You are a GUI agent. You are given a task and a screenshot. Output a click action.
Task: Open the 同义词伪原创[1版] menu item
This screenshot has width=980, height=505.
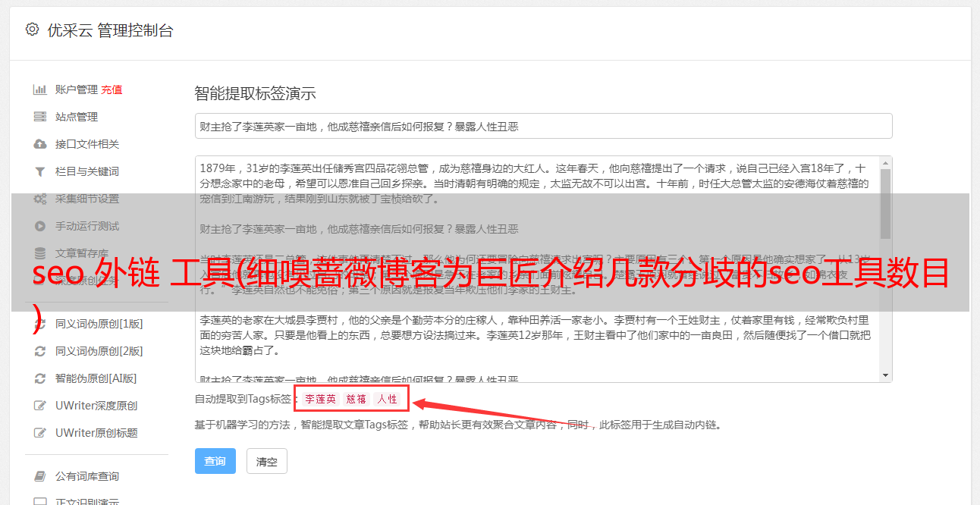tap(99, 324)
